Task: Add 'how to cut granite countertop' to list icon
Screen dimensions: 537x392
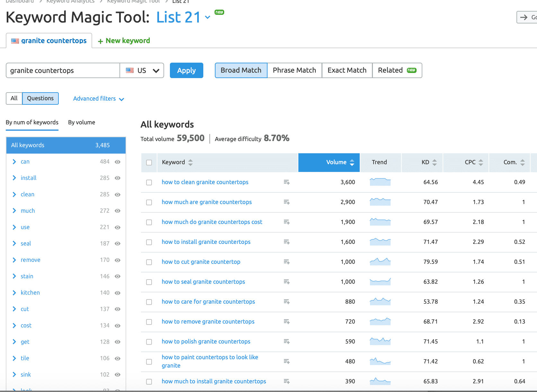Action: click(286, 262)
